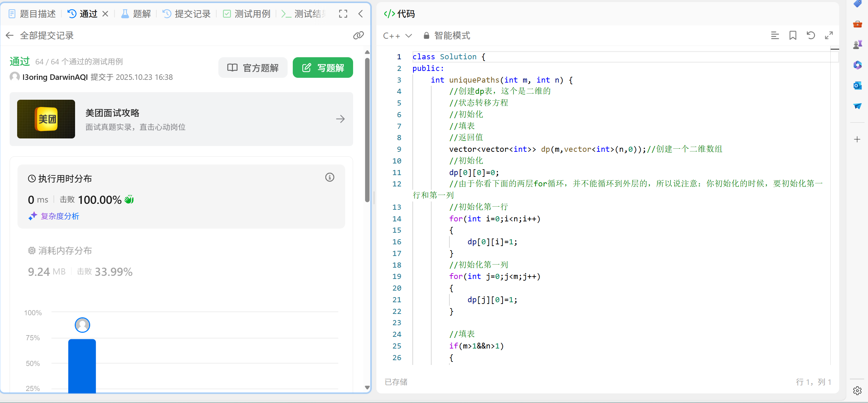Open the Outlook icon in browser sidebar
This screenshot has width=868, height=403.
pos(857,85)
